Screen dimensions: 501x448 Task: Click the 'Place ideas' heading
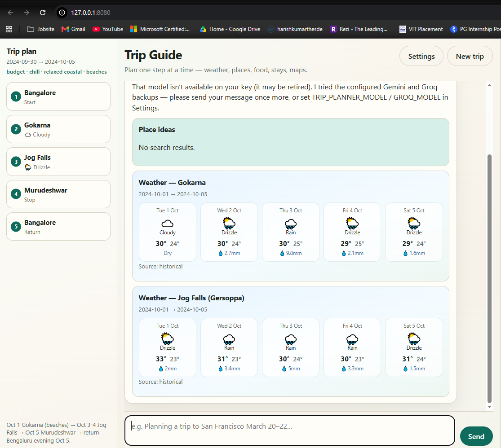[157, 130]
